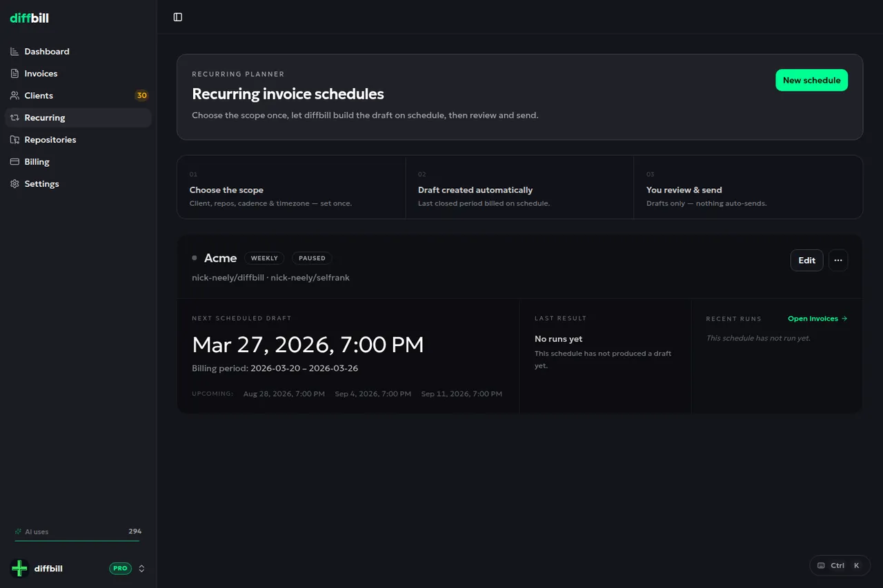883x588 pixels.
Task: Click the AI uses sparkle icon
Action: tap(19, 531)
